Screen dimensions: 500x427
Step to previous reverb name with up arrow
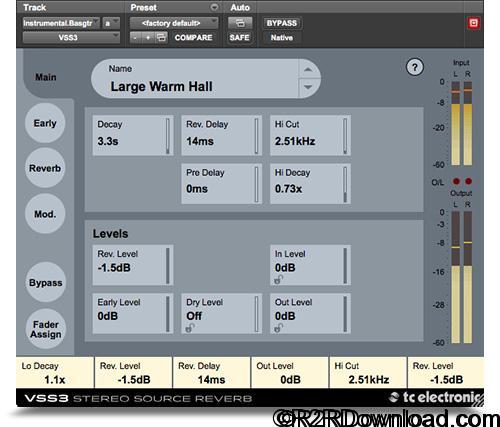coord(308,70)
